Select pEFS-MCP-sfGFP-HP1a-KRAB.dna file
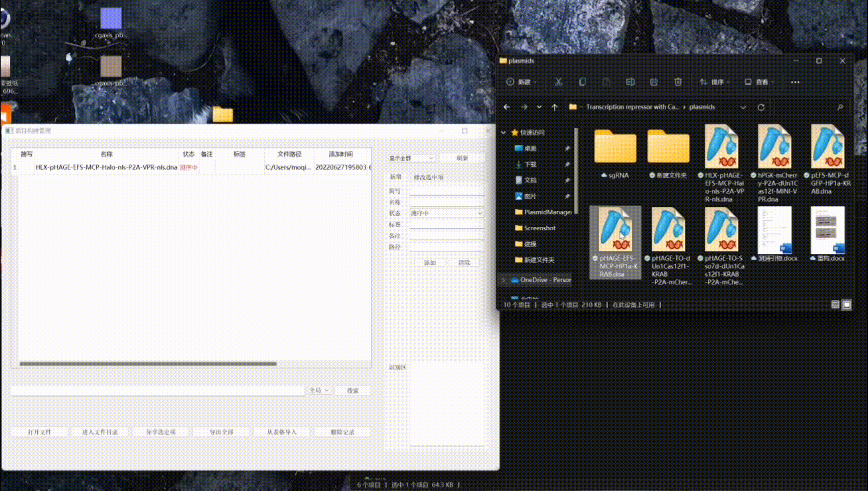 coord(828,159)
